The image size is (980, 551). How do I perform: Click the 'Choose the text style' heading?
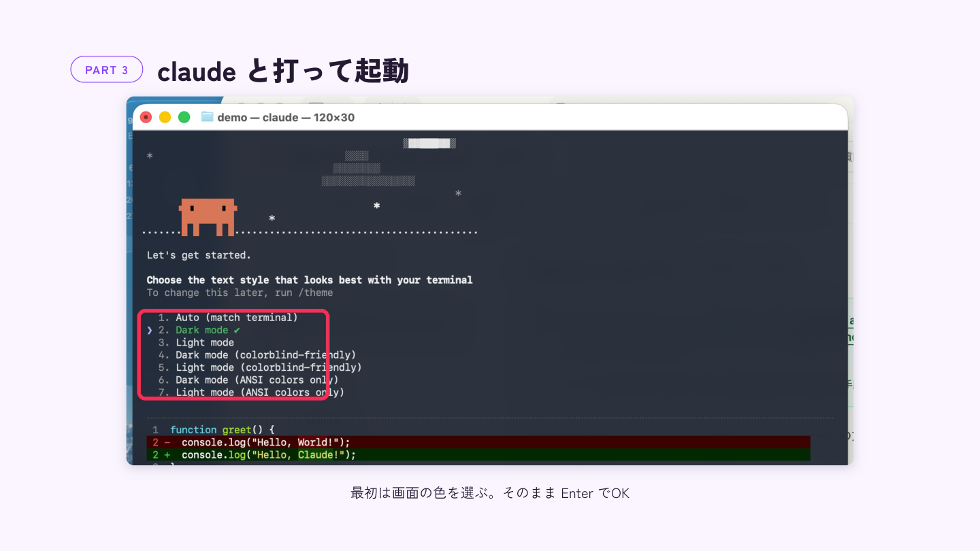pyautogui.click(x=310, y=280)
